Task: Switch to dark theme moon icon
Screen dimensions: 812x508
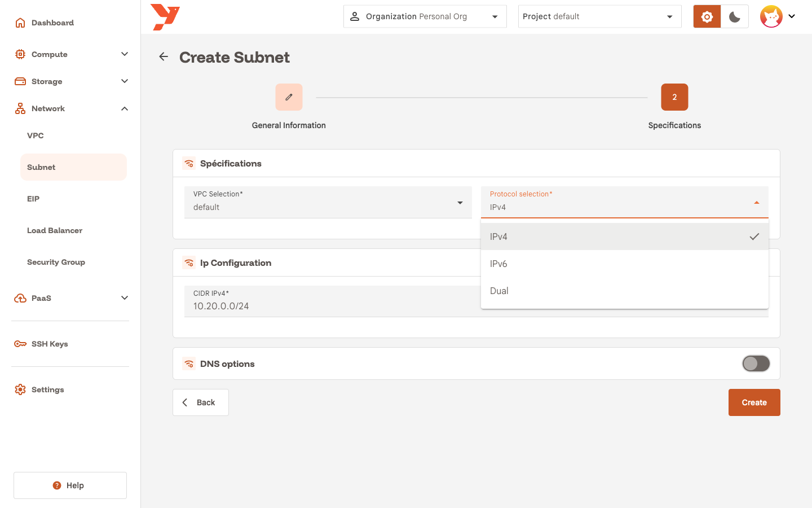Action: (735, 16)
